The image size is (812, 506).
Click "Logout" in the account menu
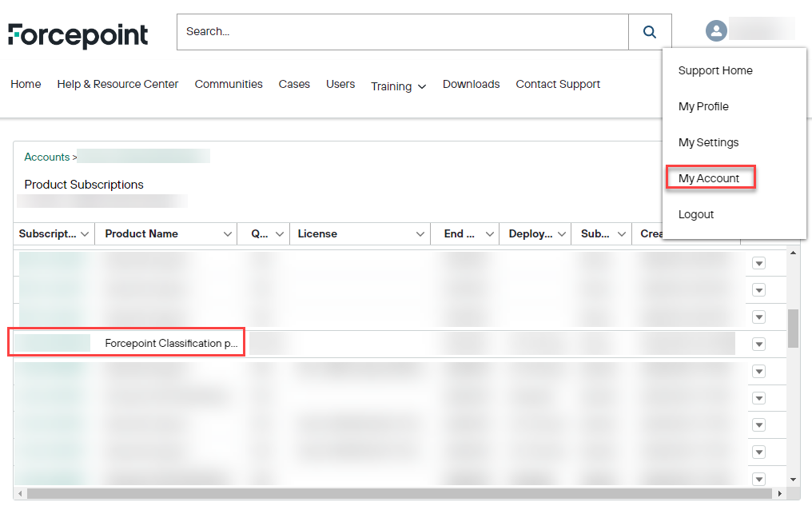click(x=695, y=214)
